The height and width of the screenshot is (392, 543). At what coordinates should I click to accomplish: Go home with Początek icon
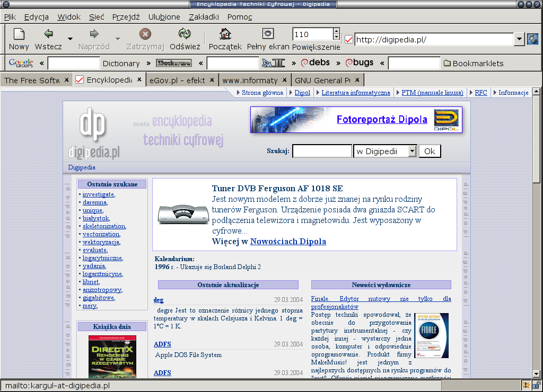(225, 34)
